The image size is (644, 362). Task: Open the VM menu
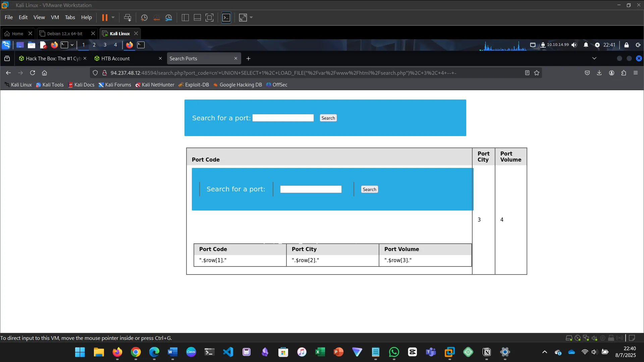(x=55, y=17)
